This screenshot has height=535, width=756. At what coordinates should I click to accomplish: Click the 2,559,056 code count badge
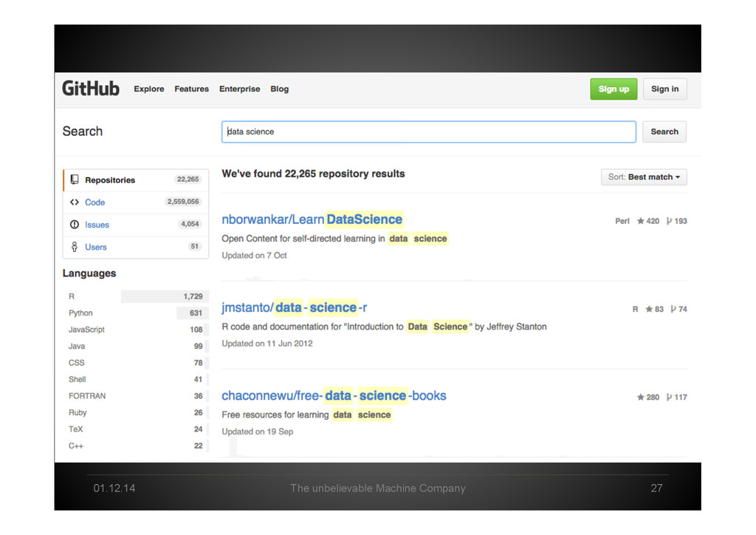[183, 202]
